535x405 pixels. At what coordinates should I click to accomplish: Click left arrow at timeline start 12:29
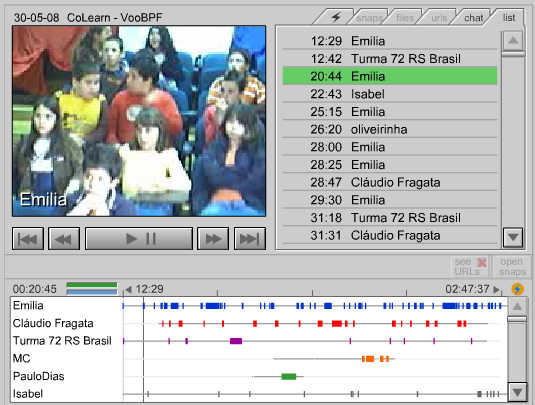click(128, 290)
